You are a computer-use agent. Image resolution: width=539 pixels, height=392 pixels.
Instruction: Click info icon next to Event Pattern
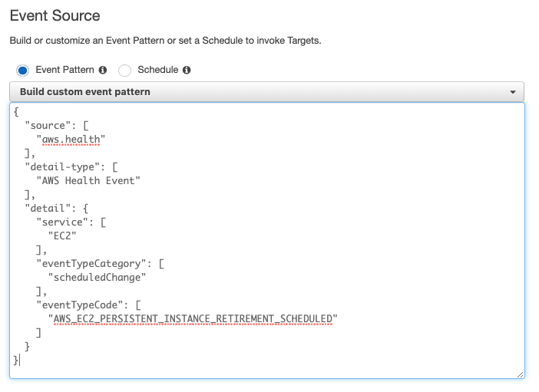pyautogui.click(x=103, y=70)
